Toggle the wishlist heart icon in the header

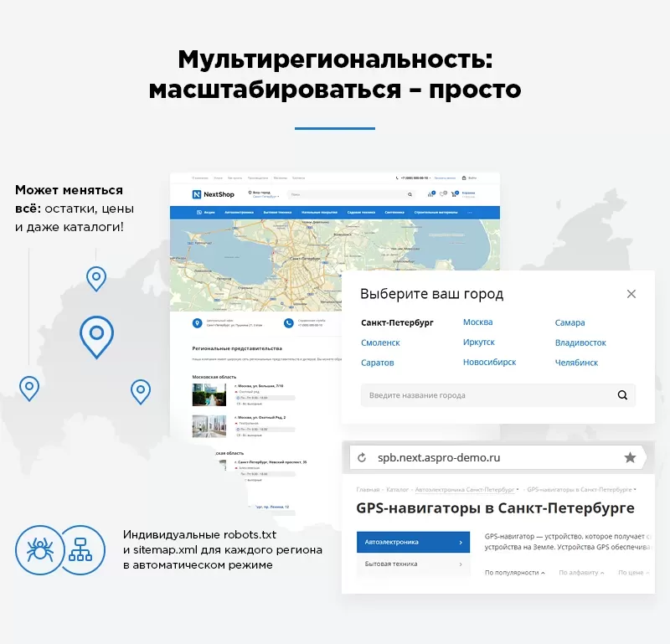click(x=441, y=194)
